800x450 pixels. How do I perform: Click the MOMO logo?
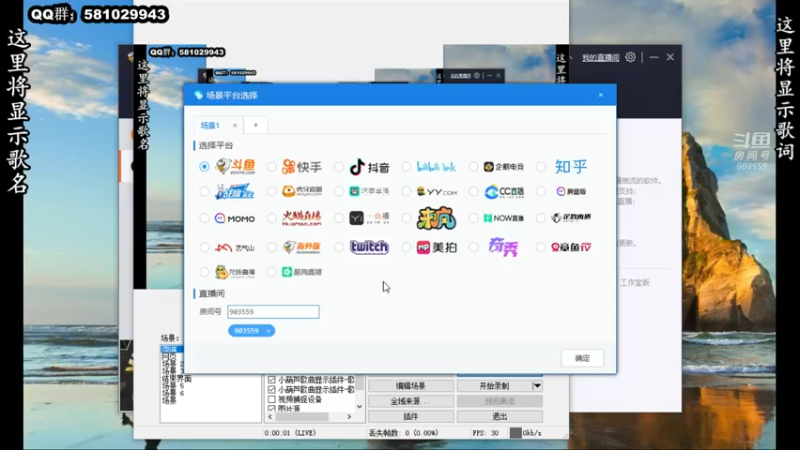click(235, 218)
